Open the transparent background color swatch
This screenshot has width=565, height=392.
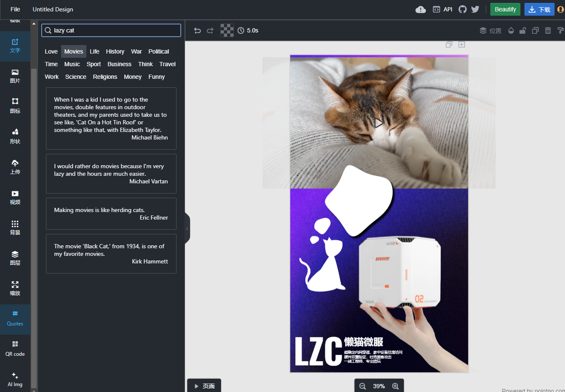(227, 30)
